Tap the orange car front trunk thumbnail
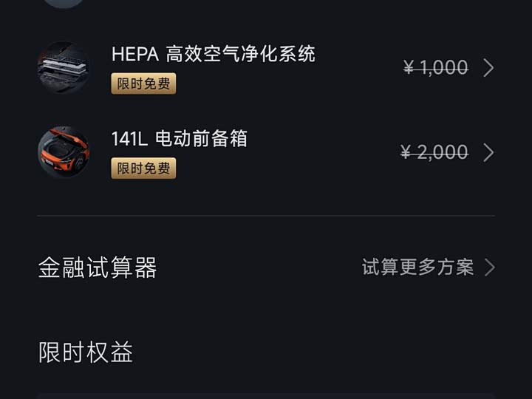 [64, 151]
